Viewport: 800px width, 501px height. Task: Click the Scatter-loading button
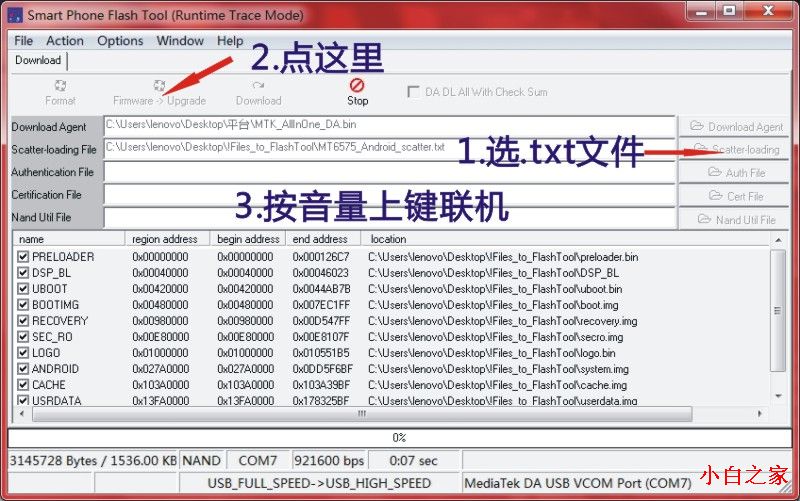point(733,149)
